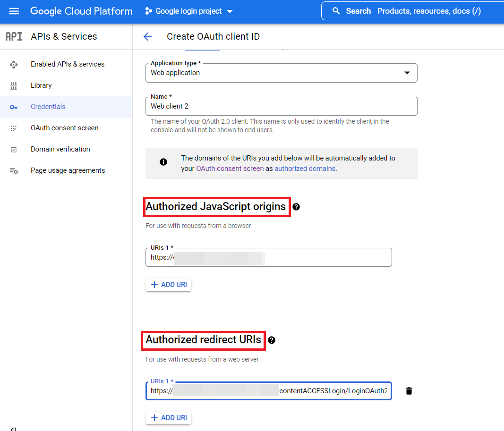Click the Name field containing Web client 2

point(281,106)
